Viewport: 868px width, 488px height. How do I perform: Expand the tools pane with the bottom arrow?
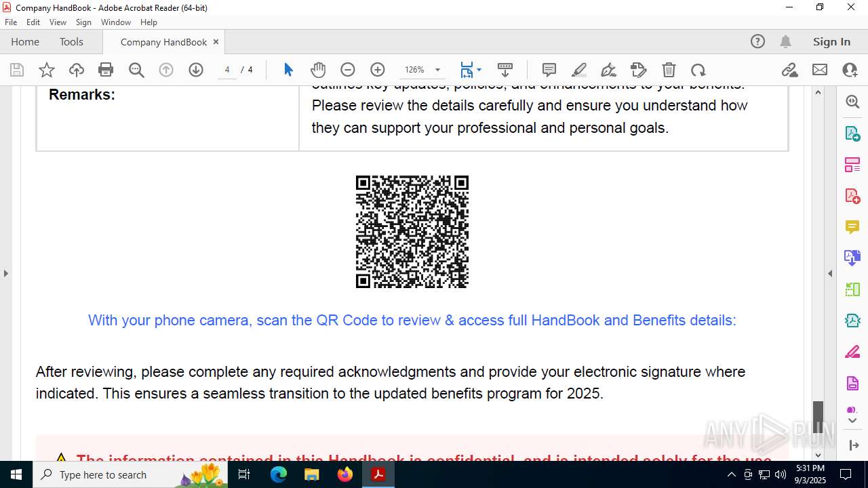tap(853, 445)
